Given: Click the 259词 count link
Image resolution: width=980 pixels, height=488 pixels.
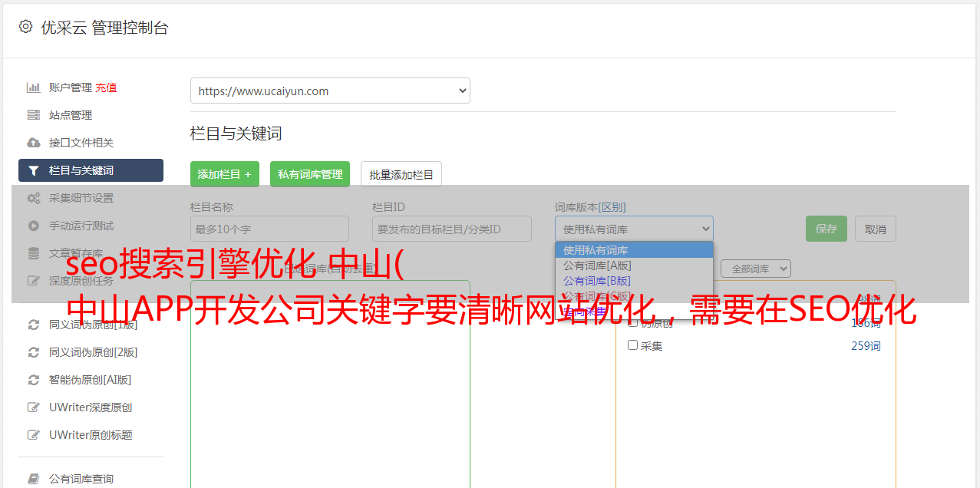Looking at the screenshot, I should pyautogui.click(x=866, y=346).
